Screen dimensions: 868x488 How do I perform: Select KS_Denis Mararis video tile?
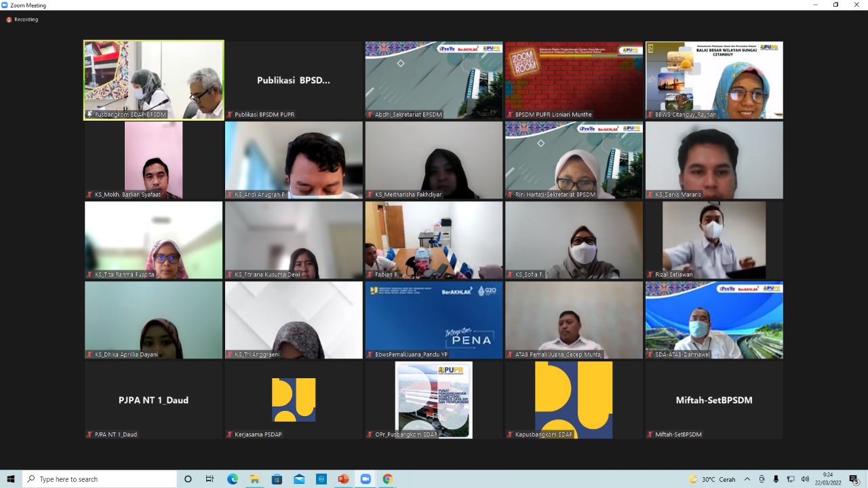point(714,160)
